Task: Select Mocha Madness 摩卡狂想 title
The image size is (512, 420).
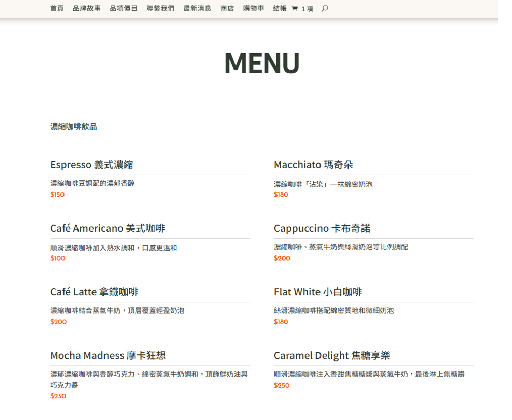Action: pos(108,355)
